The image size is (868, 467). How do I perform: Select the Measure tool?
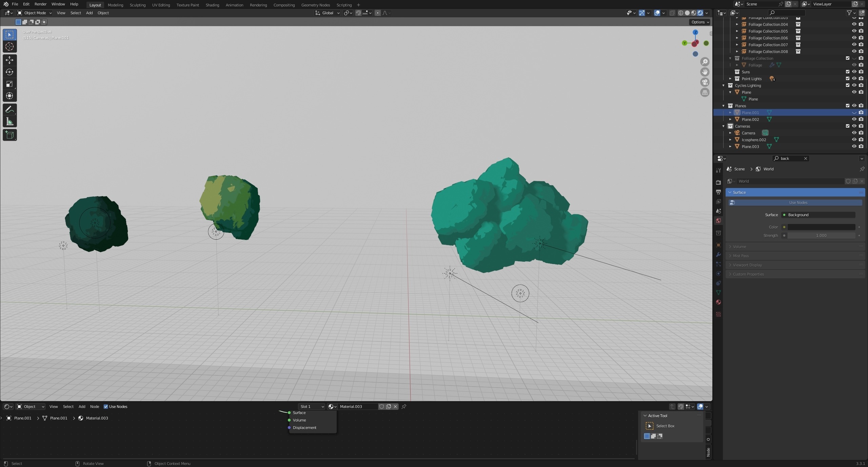(x=9, y=122)
